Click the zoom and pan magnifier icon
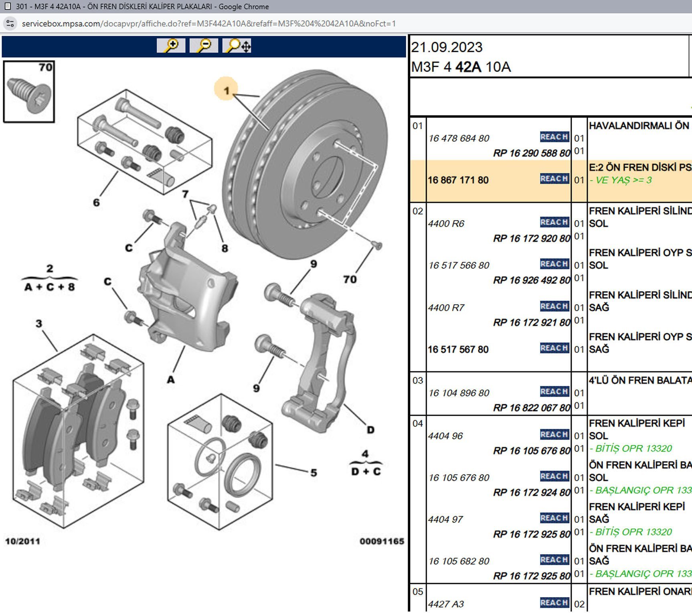Viewport: 692px width, 616px height. [x=237, y=46]
